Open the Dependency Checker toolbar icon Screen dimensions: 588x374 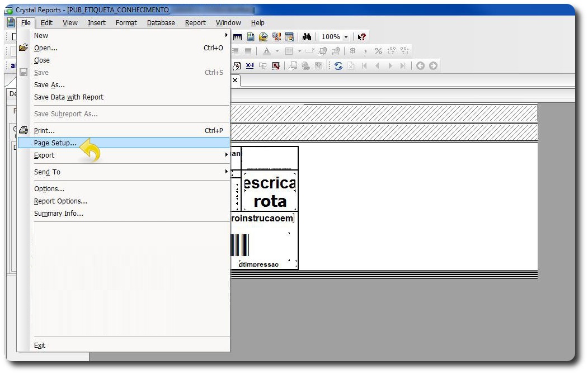pos(276,37)
